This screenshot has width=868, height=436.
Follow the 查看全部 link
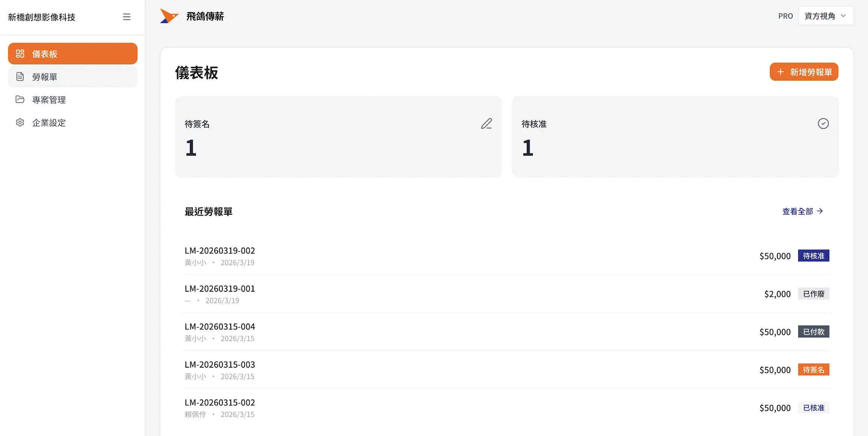802,211
